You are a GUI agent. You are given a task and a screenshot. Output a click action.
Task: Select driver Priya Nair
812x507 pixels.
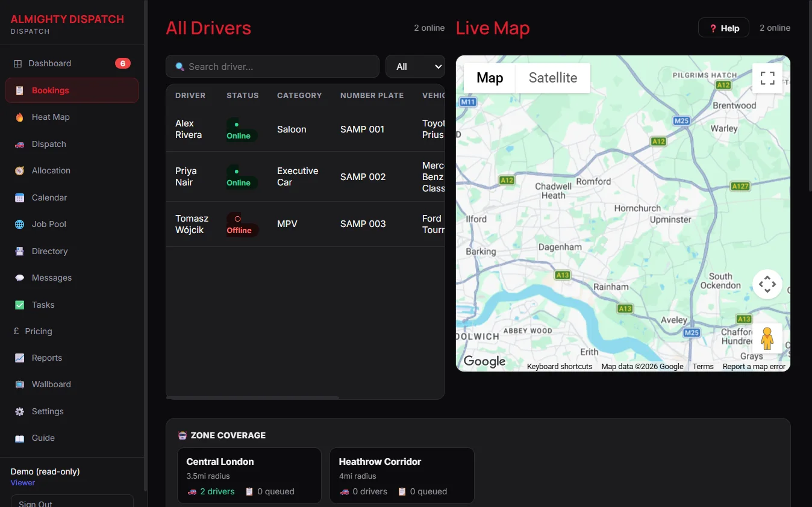point(186,176)
